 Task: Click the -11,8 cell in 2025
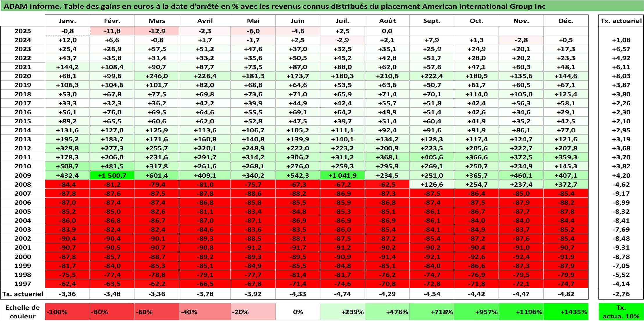tap(112, 31)
